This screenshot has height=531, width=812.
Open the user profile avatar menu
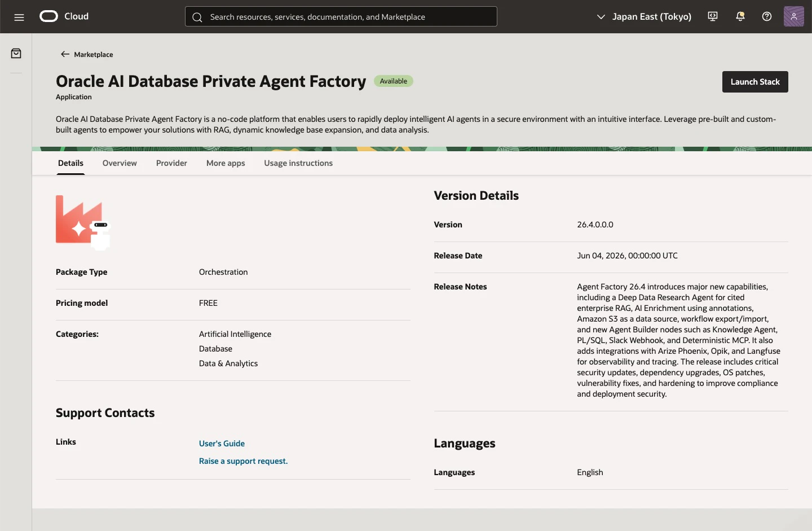794,16
